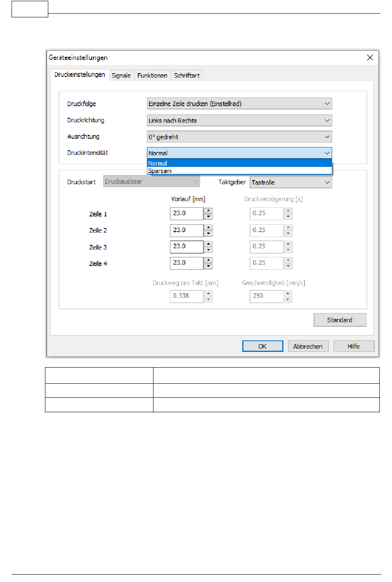Viewport: 392px width, 582px height.
Task: Focus the Zeile 3 Vorlauf field
Action: point(187,247)
